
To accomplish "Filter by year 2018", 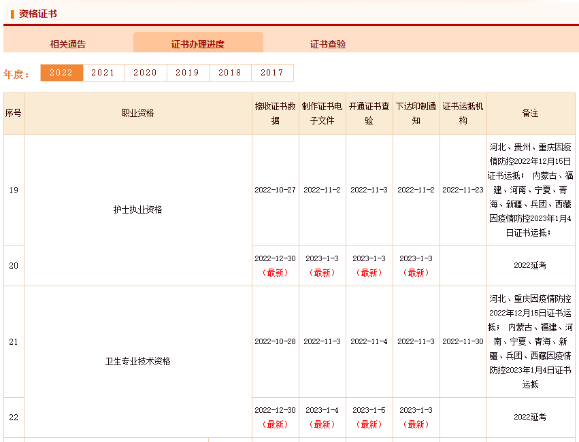I will point(230,73).
